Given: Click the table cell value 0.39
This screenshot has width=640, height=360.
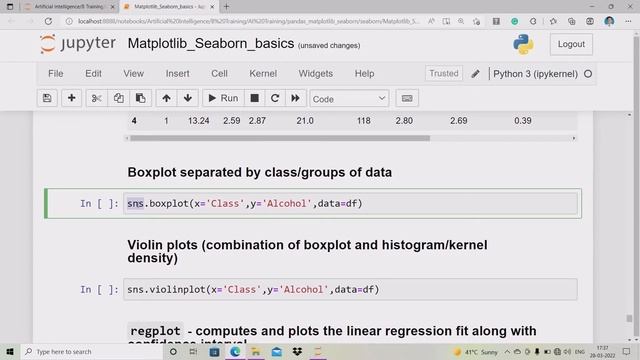Looking at the screenshot, I should (522, 121).
